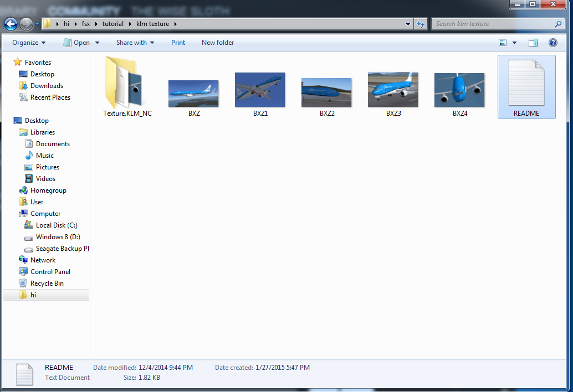Image resolution: width=573 pixels, height=392 pixels.
Task: Go back using the Back arrow button
Action: (x=11, y=24)
